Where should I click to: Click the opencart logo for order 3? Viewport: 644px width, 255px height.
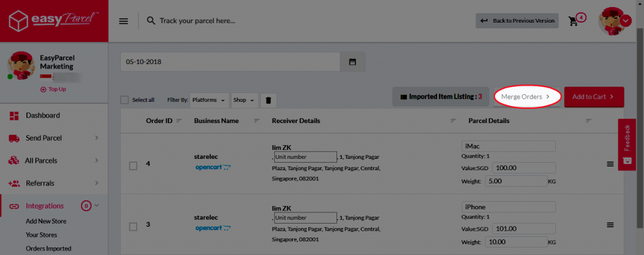coord(213,228)
